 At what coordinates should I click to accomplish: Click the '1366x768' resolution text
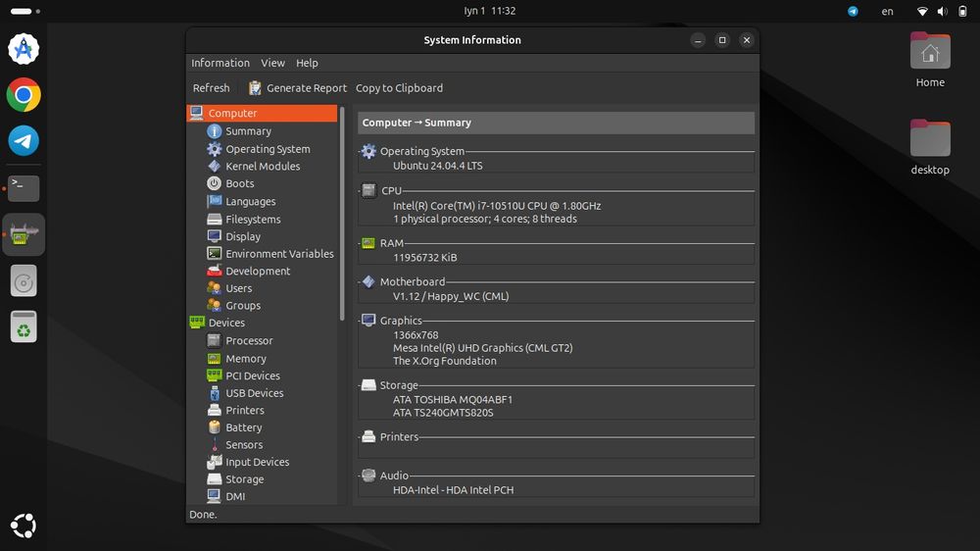point(416,335)
